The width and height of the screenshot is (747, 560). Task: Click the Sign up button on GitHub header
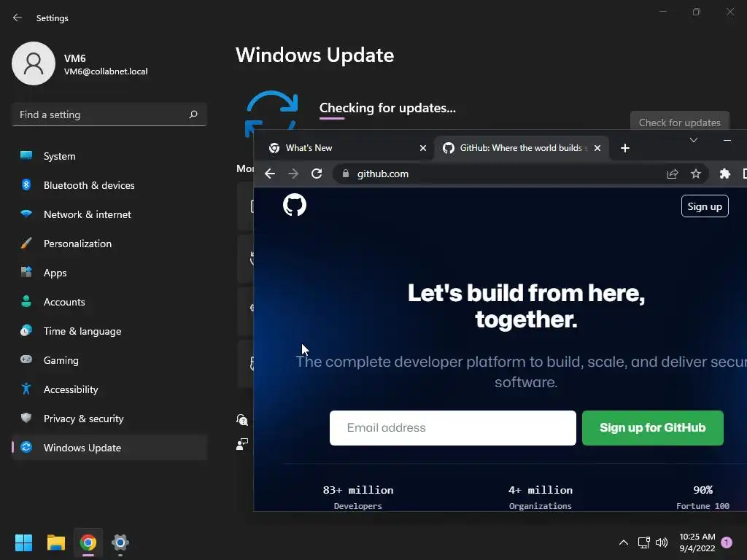point(705,206)
